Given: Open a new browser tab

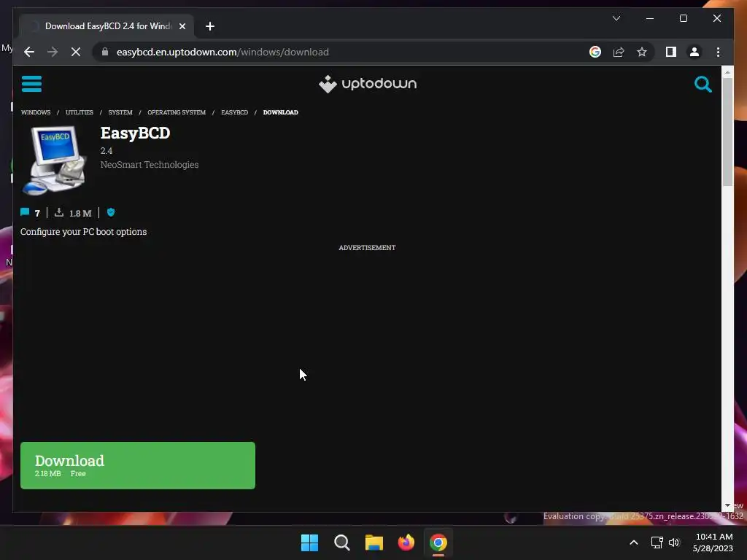Looking at the screenshot, I should click(210, 26).
